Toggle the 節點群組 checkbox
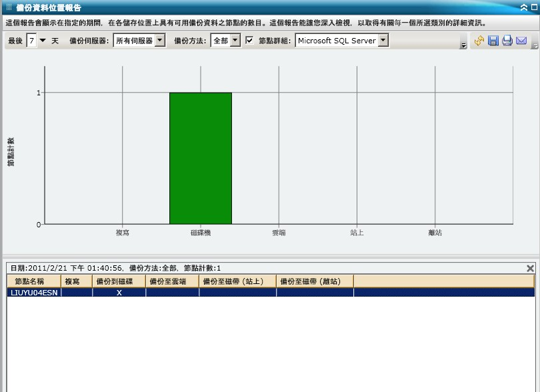Screen dimensions: 540x392 coord(249,40)
